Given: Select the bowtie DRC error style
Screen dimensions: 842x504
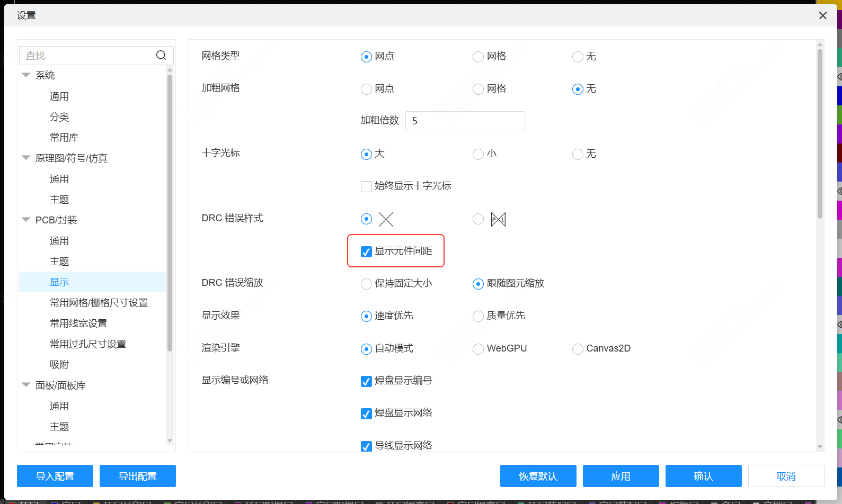Looking at the screenshot, I should point(478,219).
